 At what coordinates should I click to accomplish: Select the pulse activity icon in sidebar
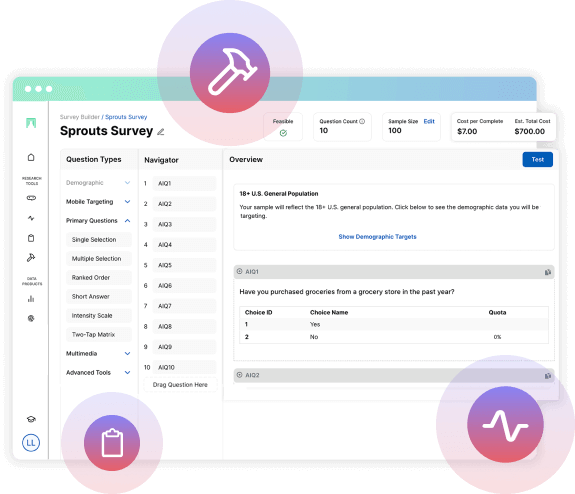pyautogui.click(x=31, y=218)
